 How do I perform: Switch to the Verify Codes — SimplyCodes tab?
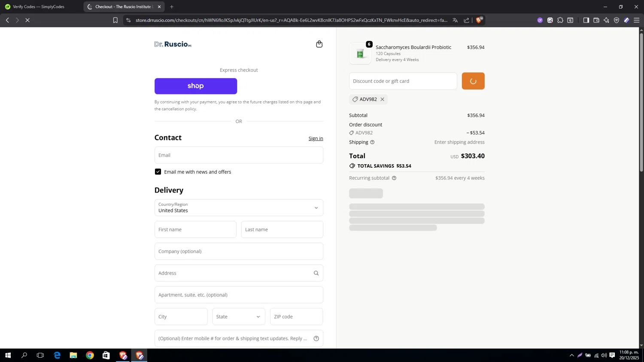click(39, 7)
